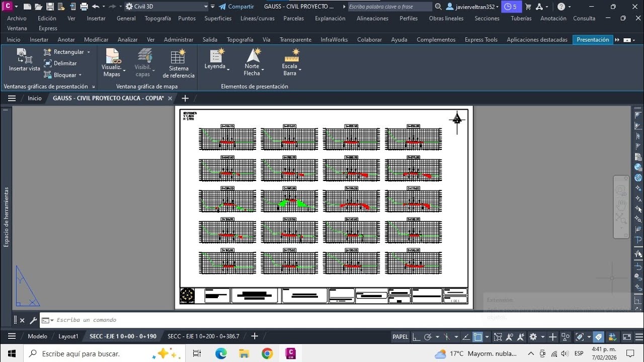The image size is (644, 362).
Task: Toggle highlighted object snap button in status bar
Action: click(x=478, y=337)
